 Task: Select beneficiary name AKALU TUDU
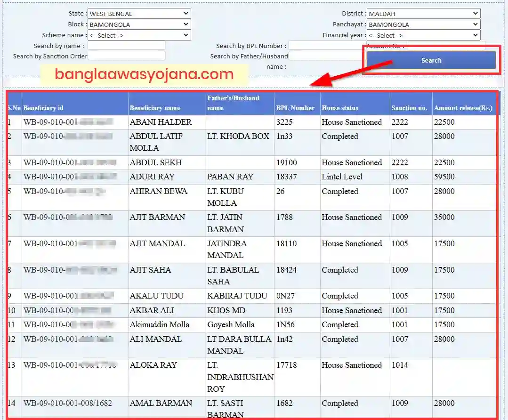pyautogui.click(x=157, y=296)
